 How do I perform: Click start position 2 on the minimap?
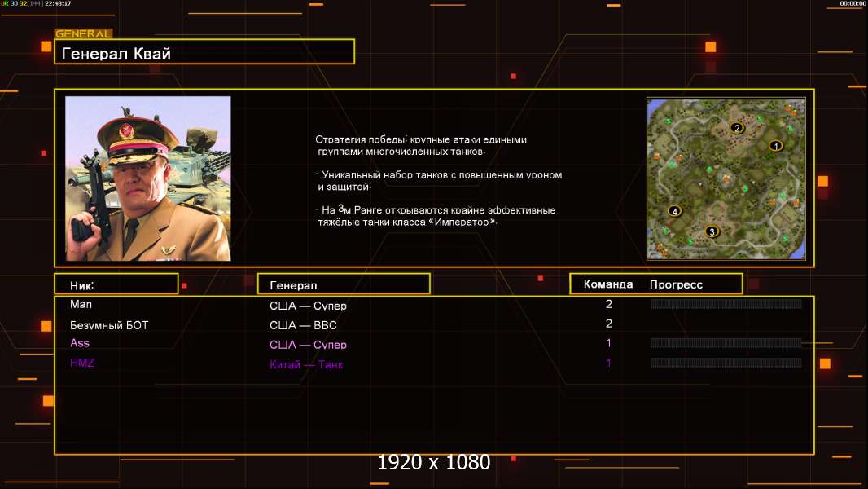(738, 128)
